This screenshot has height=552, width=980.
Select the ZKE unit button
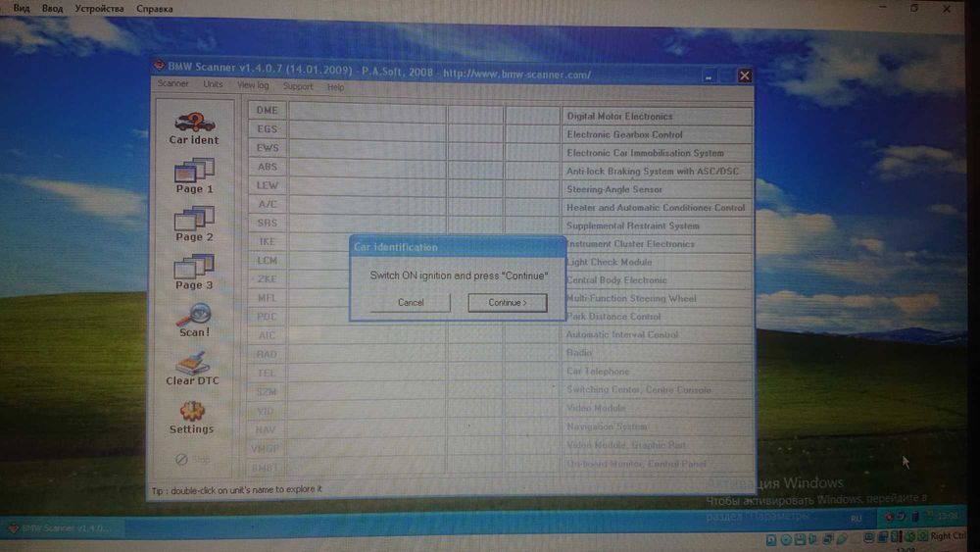[267, 278]
